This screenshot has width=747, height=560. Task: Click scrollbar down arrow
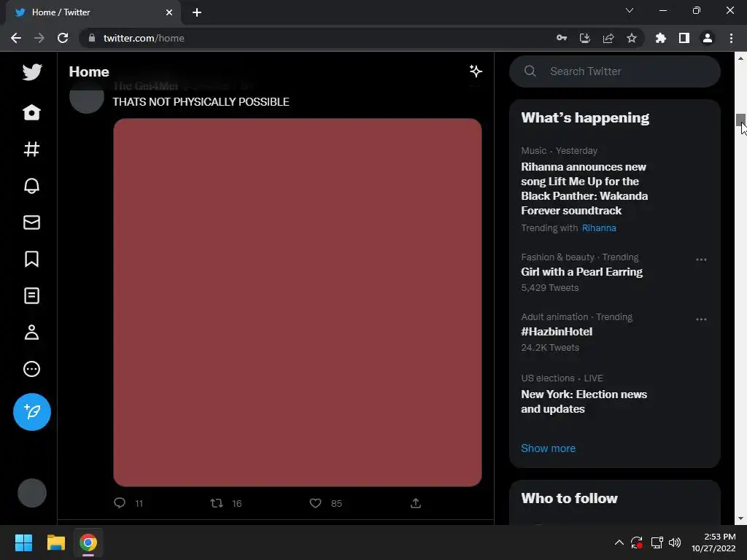click(x=740, y=518)
